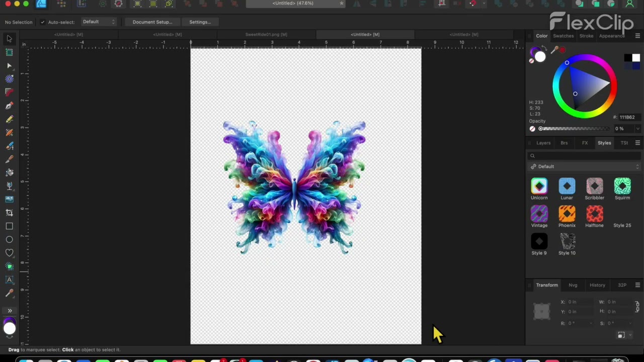Open the Default styles category dropdown
This screenshot has height=362, width=644.
585,166
